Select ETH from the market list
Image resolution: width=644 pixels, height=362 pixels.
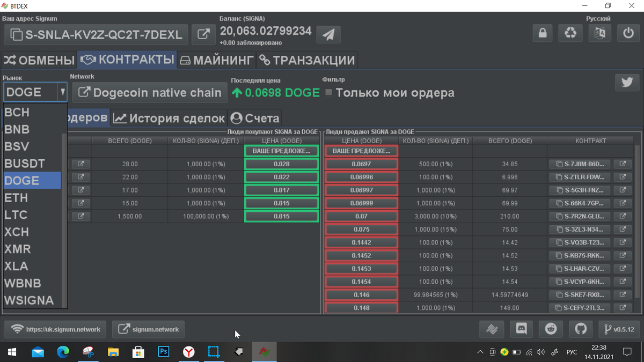[x=16, y=197]
